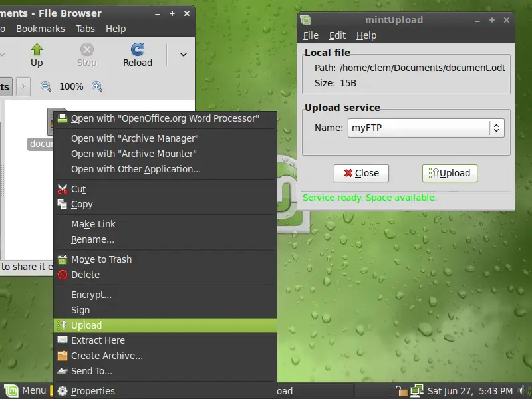Zoom out with the magnifier minus icon
Viewport: 532px width, 399px height.
tap(46, 86)
